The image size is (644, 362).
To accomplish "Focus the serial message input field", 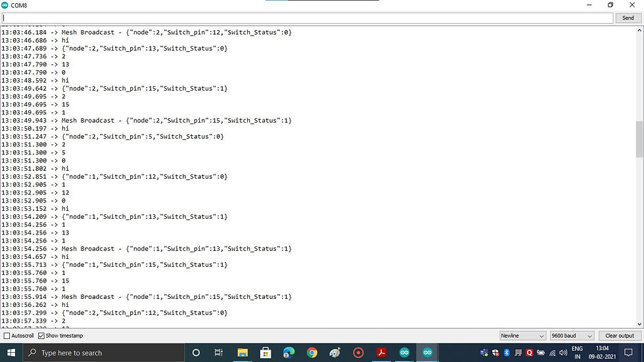I will coord(308,18).
